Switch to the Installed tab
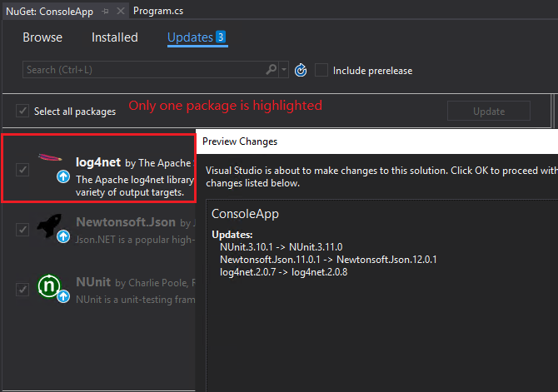Image resolution: width=558 pixels, height=392 pixels. [x=115, y=37]
